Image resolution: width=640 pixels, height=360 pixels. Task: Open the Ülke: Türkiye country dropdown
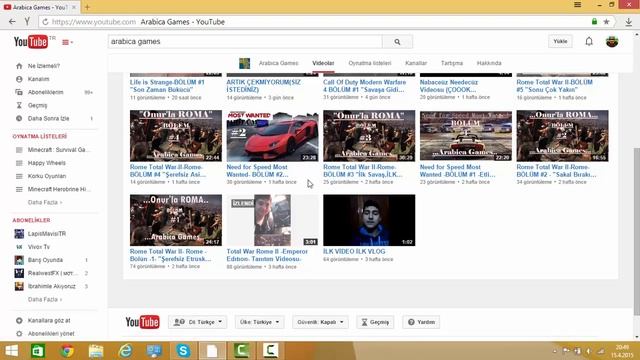(x=260, y=322)
